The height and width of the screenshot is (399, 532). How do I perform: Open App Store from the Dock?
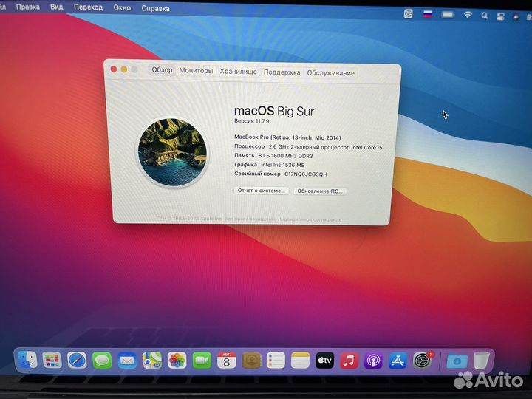coord(398,360)
